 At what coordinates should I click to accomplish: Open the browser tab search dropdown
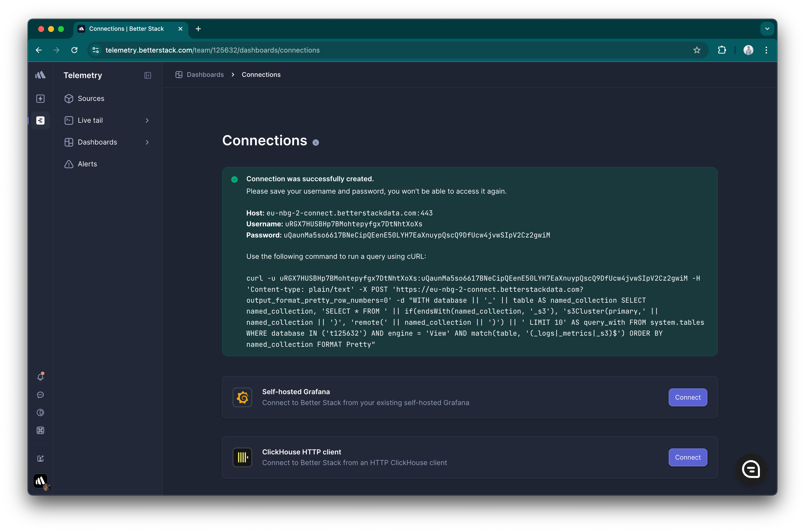click(x=767, y=29)
